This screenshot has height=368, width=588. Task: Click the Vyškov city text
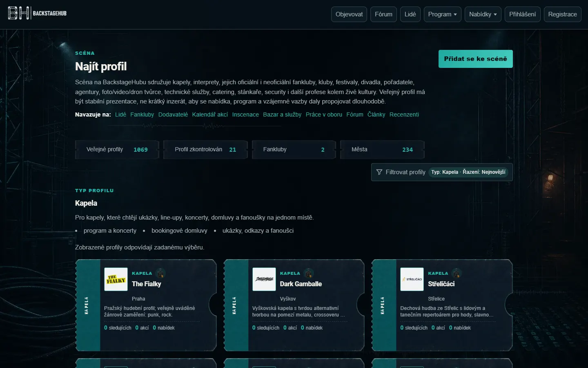(288, 299)
